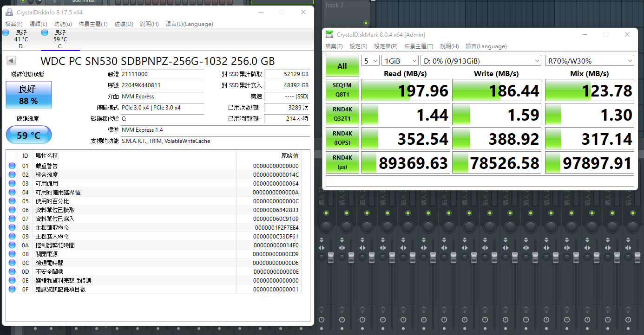Image resolution: width=644 pixels, height=335 pixels.
Task: Click the 序號 field showing 22049K440811
Action: tap(162, 85)
